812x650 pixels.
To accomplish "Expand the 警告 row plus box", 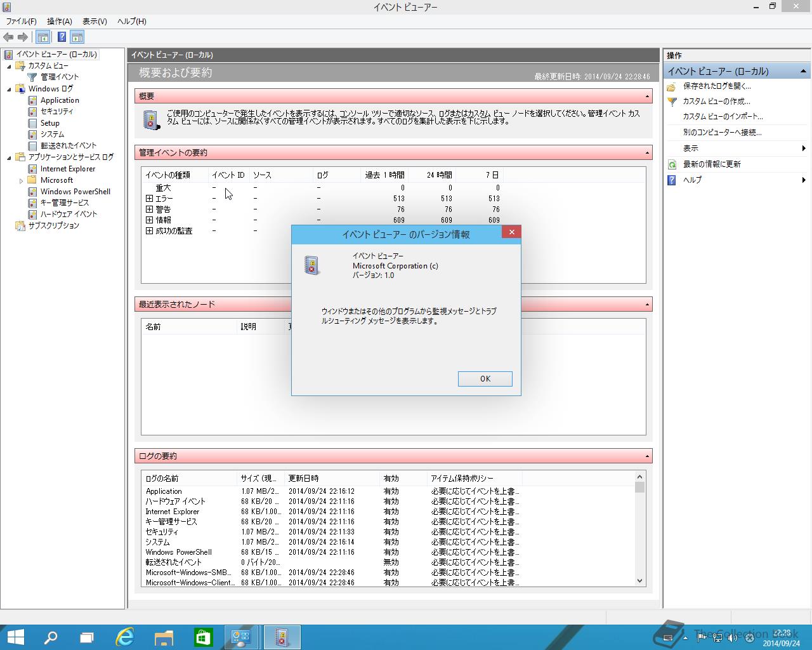I will pos(149,209).
